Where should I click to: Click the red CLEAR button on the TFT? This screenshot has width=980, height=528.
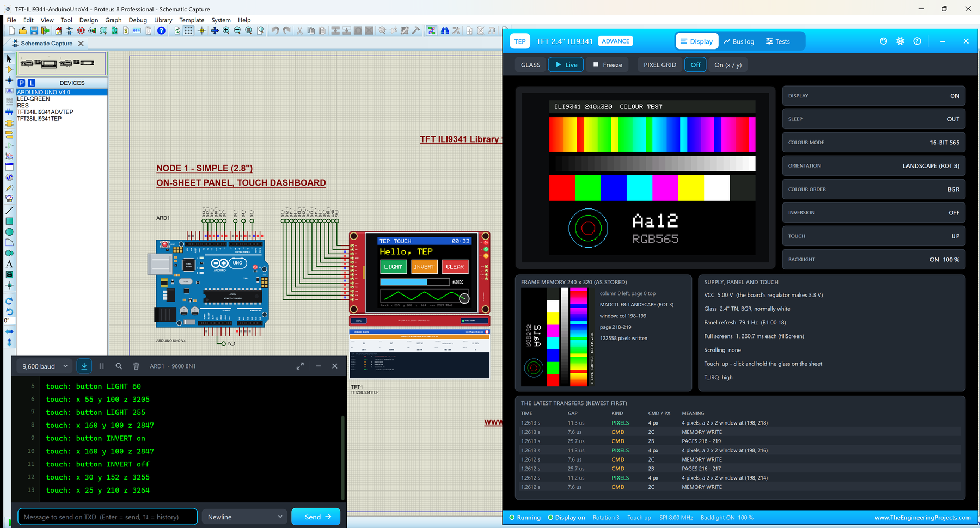[x=455, y=267]
